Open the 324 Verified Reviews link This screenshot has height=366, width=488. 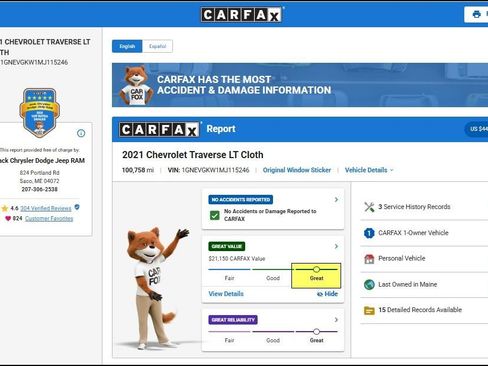click(x=46, y=209)
